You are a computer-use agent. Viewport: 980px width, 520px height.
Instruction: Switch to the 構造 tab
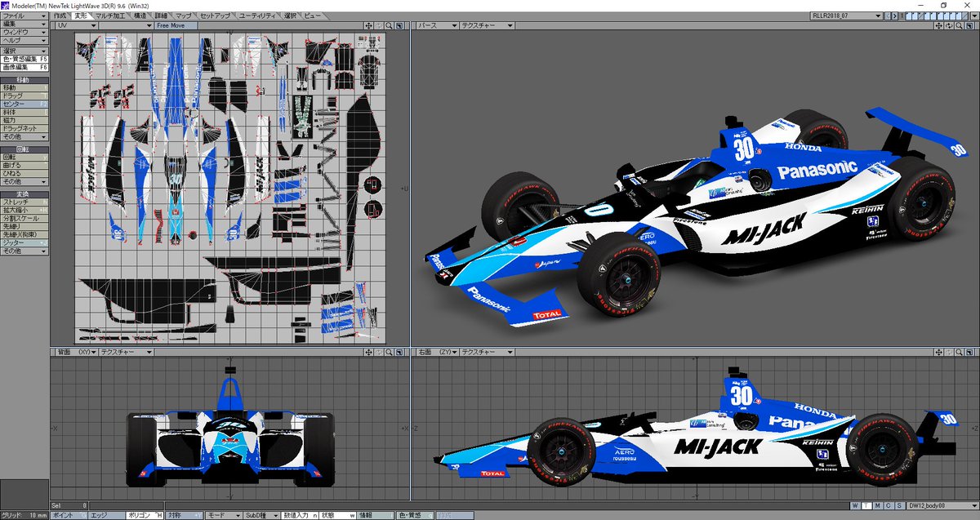(140, 16)
